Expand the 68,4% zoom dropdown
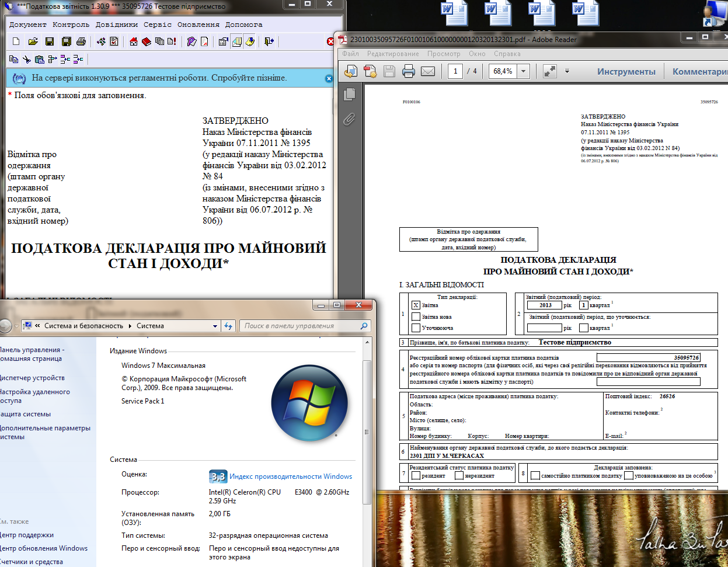 523,71
